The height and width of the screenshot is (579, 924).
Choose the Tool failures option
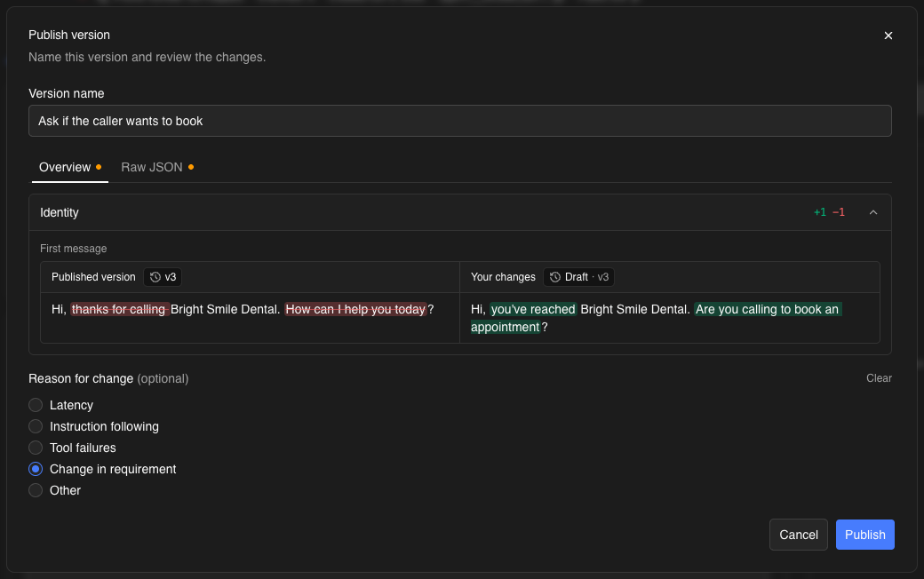point(36,448)
